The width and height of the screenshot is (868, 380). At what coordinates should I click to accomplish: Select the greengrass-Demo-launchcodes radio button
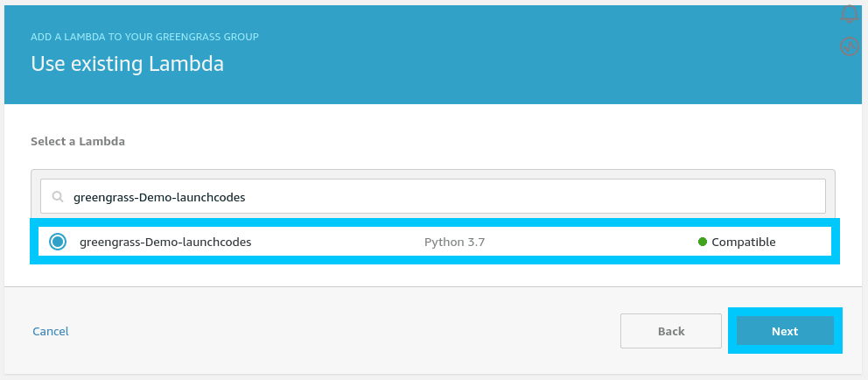pyautogui.click(x=58, y=243)
